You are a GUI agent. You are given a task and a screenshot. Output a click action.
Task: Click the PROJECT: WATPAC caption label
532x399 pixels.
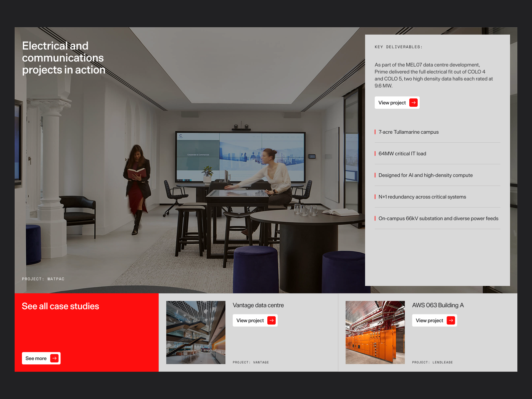(x=43, y=279)
